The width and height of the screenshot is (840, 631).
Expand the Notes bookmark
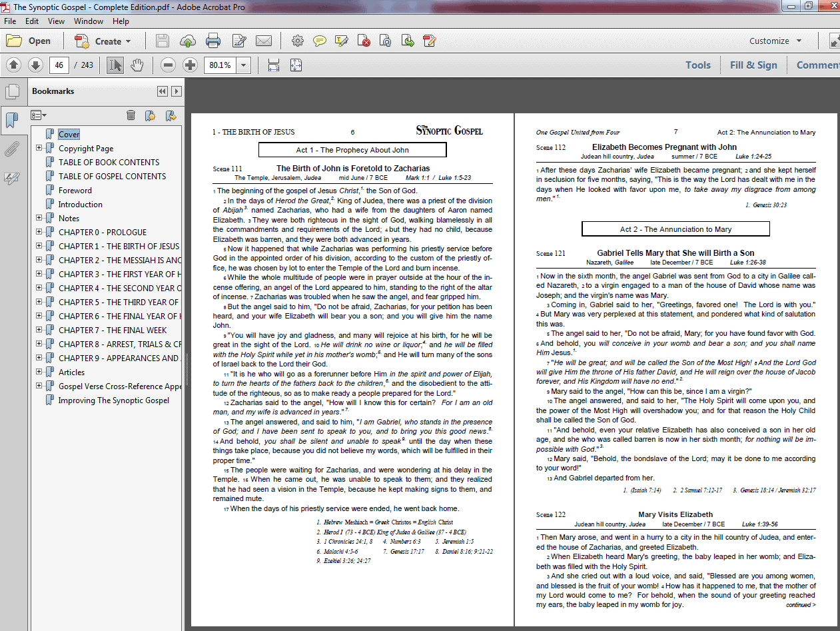pyautogui.click(x=39, y=219)
